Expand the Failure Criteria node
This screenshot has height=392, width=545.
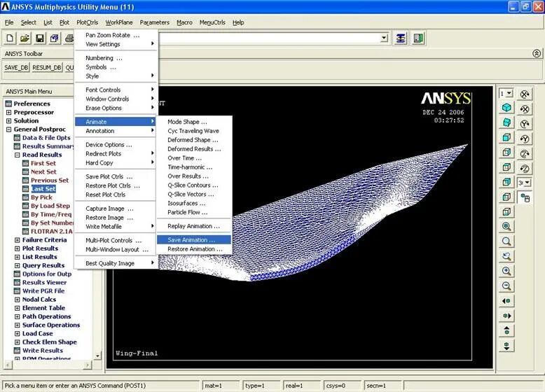pyautogui.click(x=17, y=240)
